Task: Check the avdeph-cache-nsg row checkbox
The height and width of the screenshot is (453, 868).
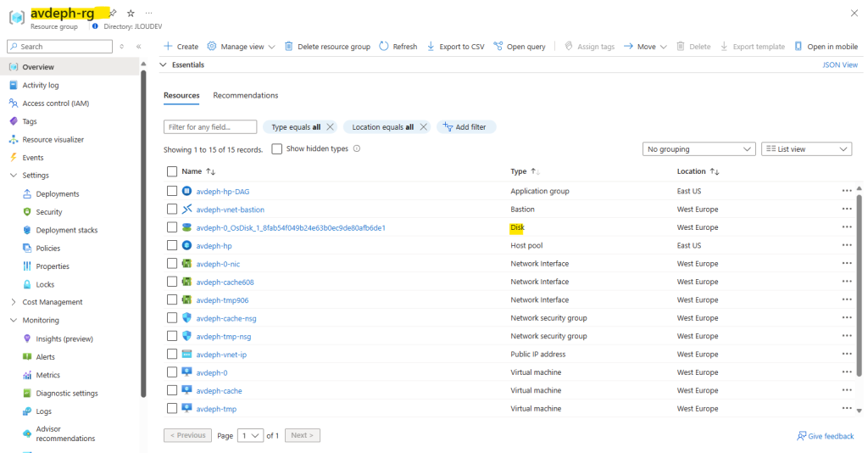Action: 172,318
